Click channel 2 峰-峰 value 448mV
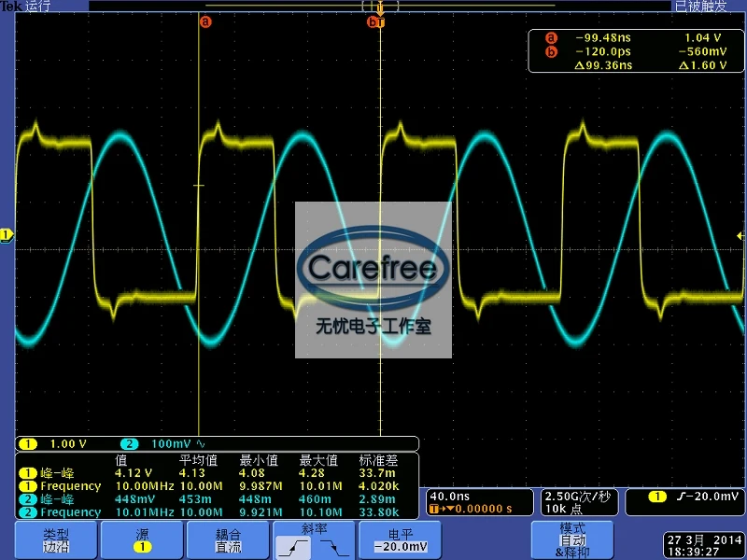Viewport: 747px width, 560px height. click(134, 499)
